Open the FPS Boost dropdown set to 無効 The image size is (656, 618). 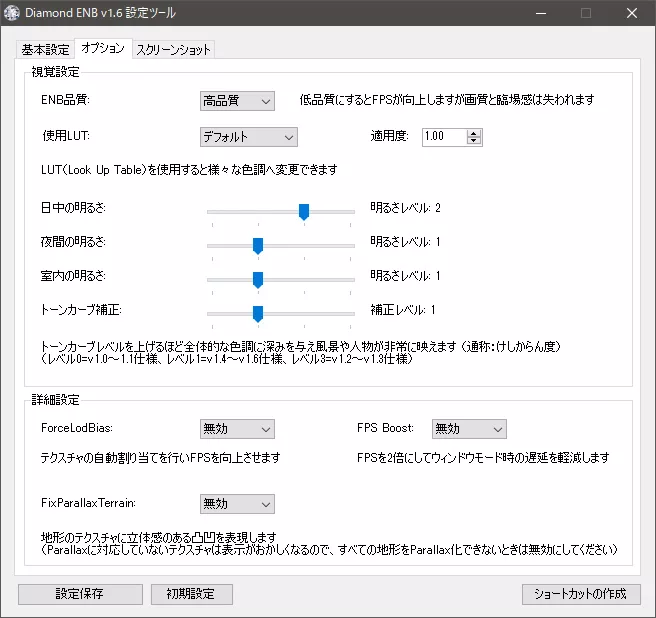tap(469, 429)
